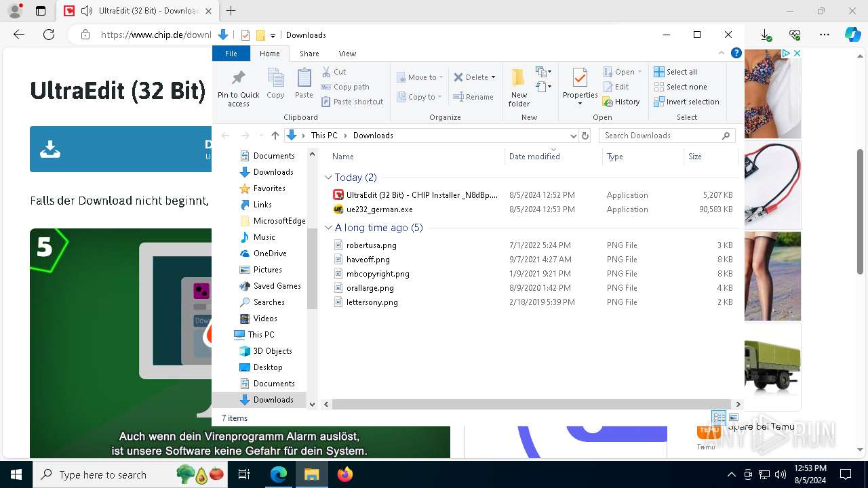Click Pin to Quick access icon
Screen dimensions: 868x488
point(238,77)
